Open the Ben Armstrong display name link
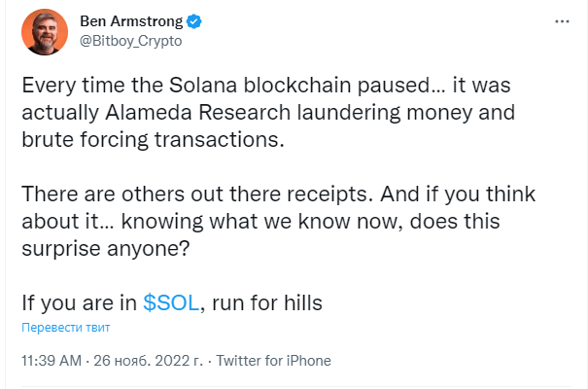 click(131, 21)
